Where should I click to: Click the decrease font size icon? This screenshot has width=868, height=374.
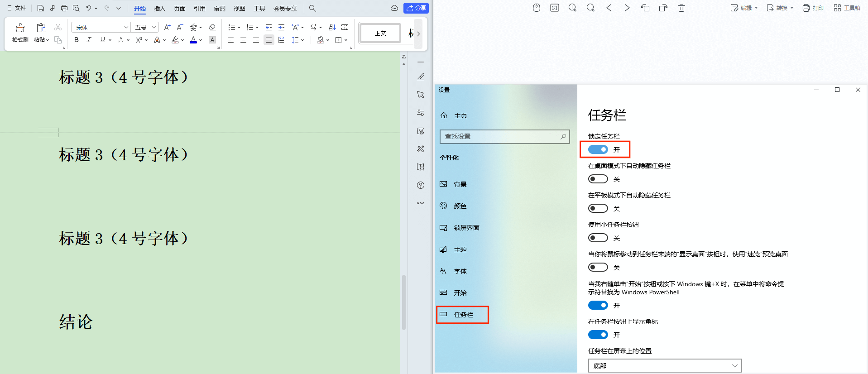[x=180, y=27]
